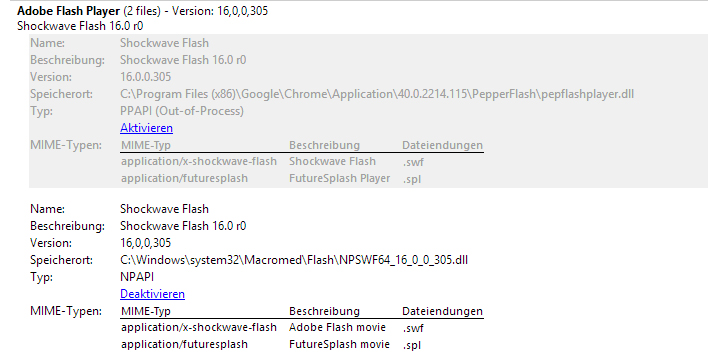Click the greyed application/x-shockwave-flash entry
708x363 pixels.
click(199, 161)
